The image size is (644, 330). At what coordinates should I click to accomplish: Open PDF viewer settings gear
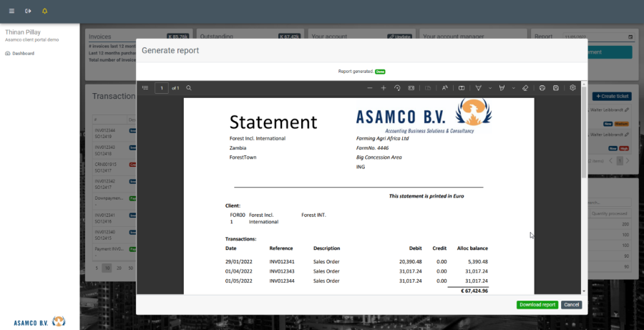[572, 88]
